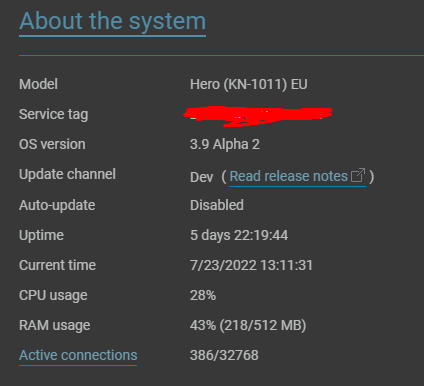Open the About the system heading link
This screenshot has width=424, height=386.
coord(112,21)
